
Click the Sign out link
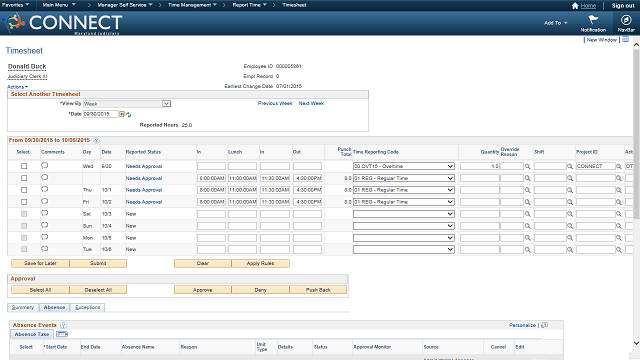(x=623, y=6)
